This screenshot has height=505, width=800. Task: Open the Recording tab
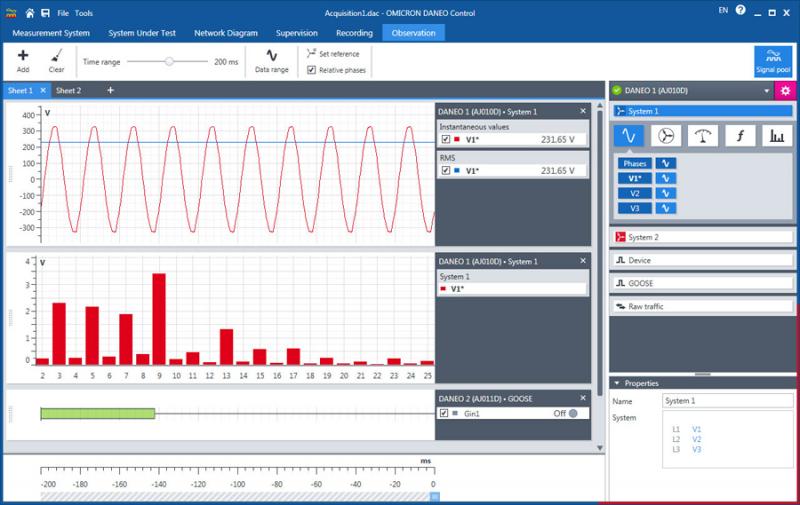click(x=354, y=33)
